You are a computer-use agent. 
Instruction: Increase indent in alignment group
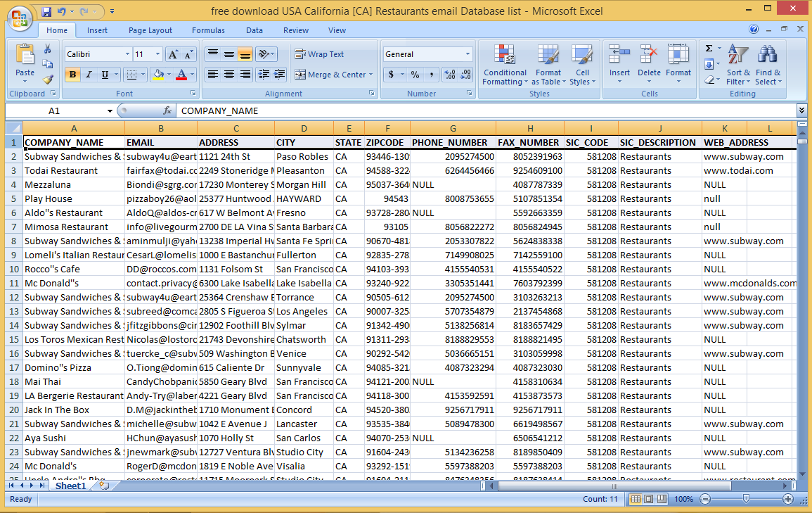pyautogui.click(x=279, y=75)
